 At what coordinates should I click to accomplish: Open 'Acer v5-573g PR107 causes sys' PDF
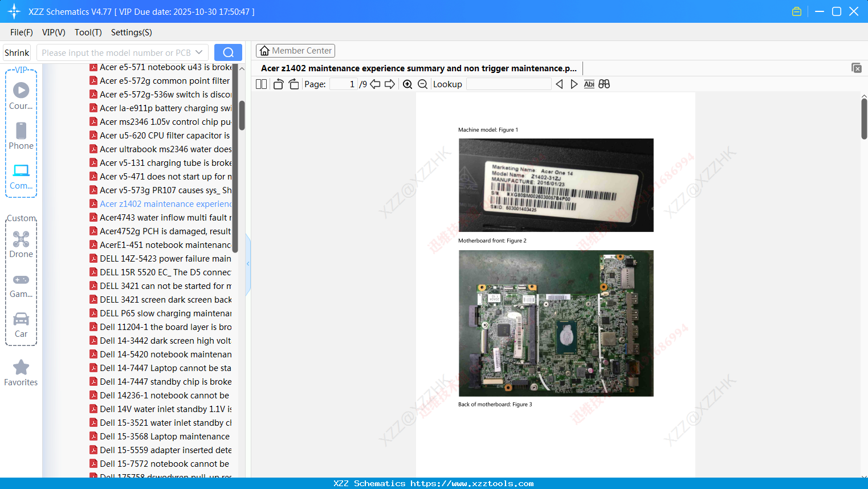[161, 190]
